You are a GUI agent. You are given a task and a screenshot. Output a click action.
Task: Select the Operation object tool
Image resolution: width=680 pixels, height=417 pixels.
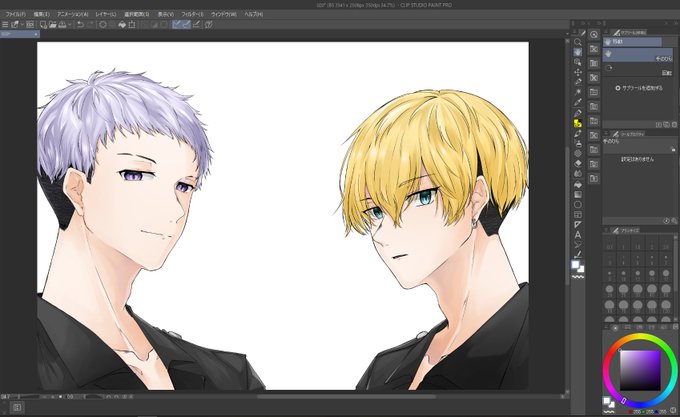pyautogui.click(x=578, y=62)
